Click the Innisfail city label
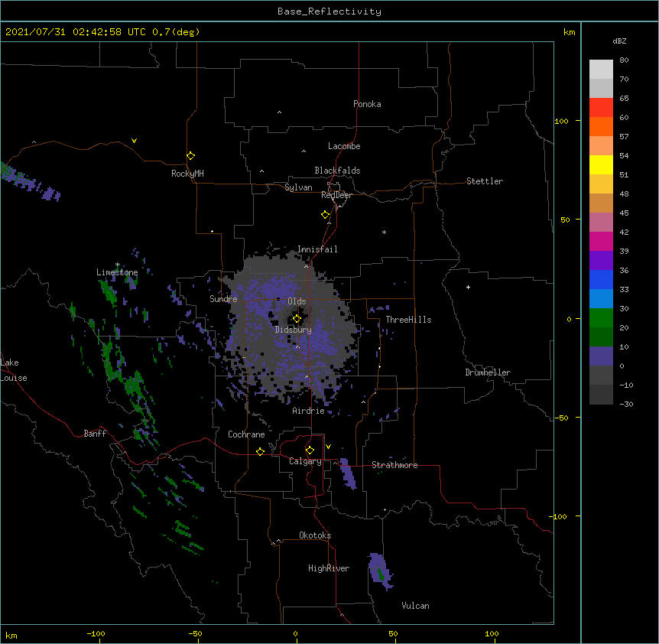 pos(317,249)
